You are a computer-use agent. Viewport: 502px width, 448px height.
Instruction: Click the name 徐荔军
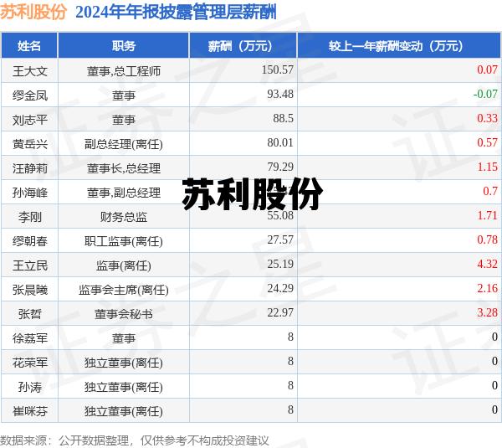[x=30, y=338]
